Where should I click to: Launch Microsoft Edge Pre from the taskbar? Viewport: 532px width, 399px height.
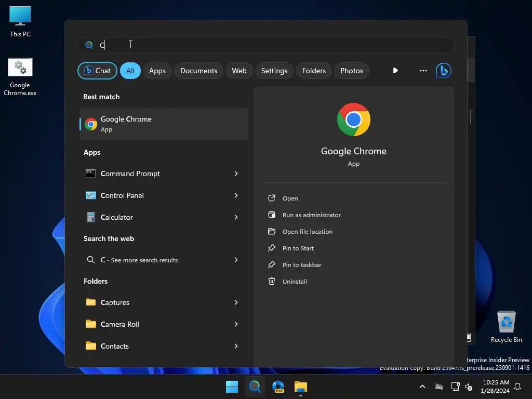point(278,387)
